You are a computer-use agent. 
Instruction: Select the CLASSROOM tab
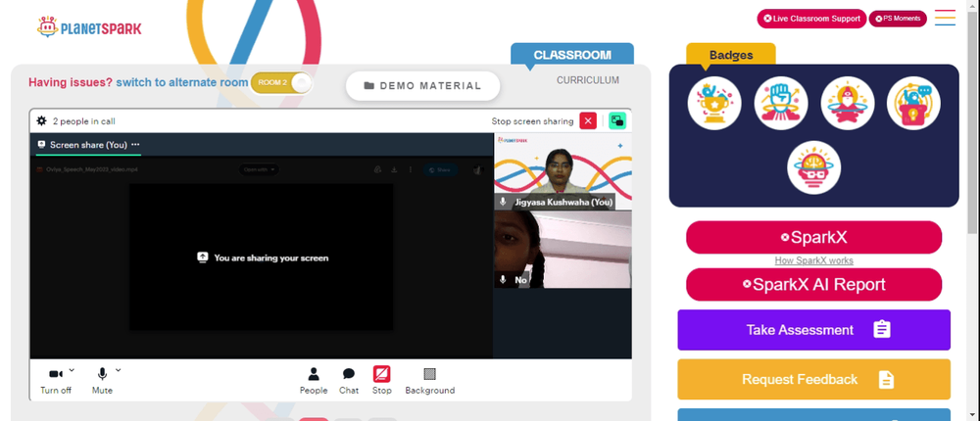point(572,55)
